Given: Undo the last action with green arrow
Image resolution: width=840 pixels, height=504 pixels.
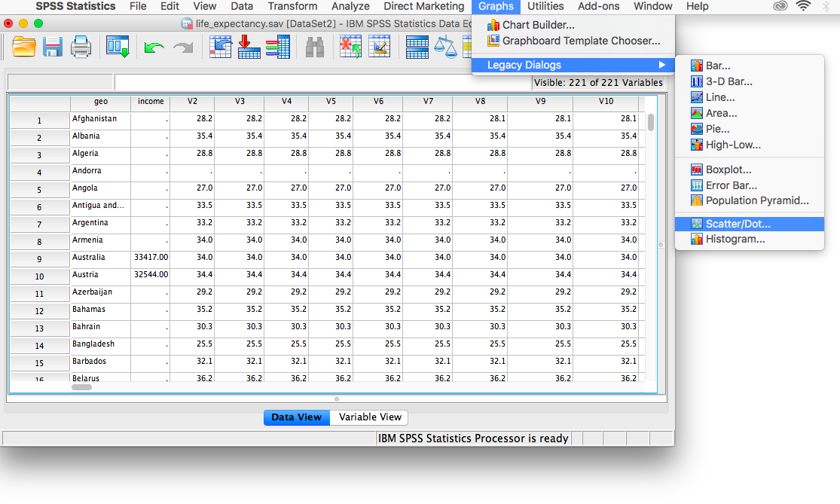Looking at the screenshot, I should pyautogui.click(x=154, y=47).
